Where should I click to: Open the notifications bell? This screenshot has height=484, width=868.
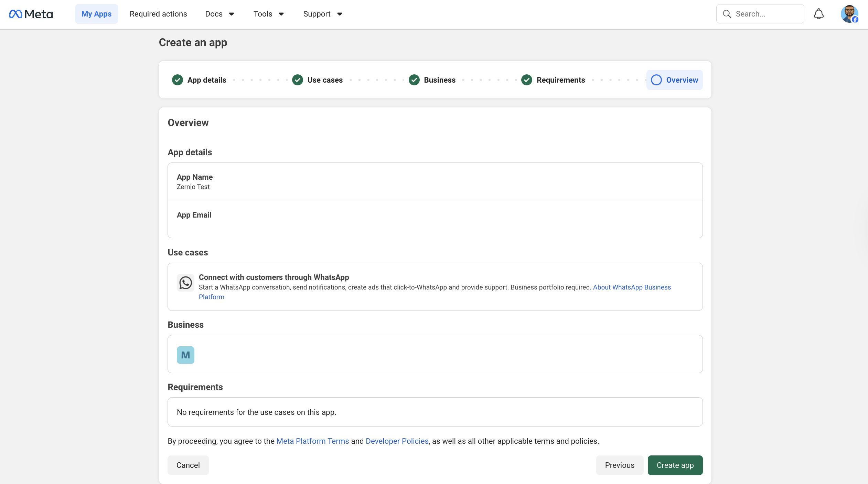(x=818, y=14)
